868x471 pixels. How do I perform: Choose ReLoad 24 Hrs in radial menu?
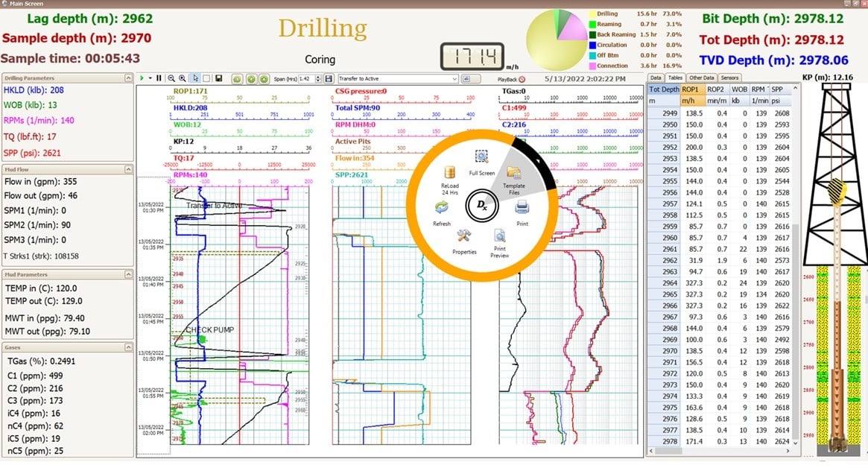click(x=450, y=180)
